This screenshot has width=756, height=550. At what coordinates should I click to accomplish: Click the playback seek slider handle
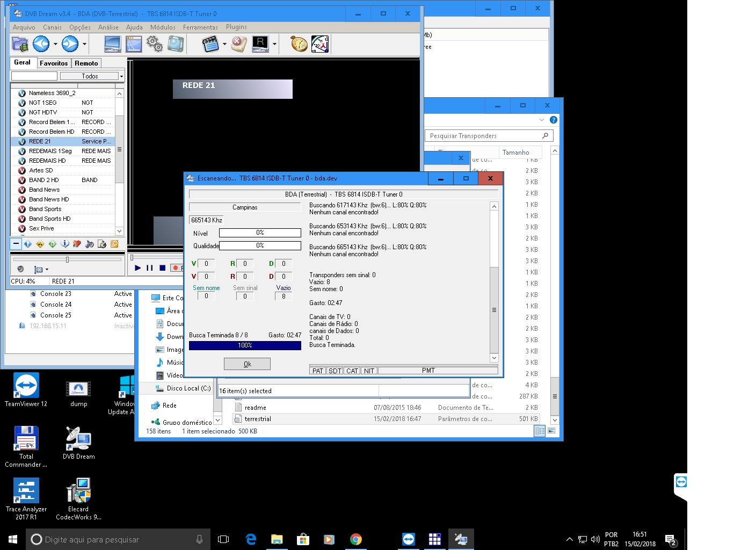pos(132,258)
